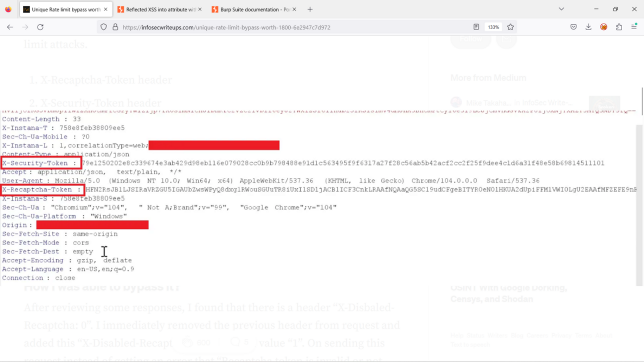644x362 pixels.
Task: Click the Firefox View icon
Action: (8, 9)
